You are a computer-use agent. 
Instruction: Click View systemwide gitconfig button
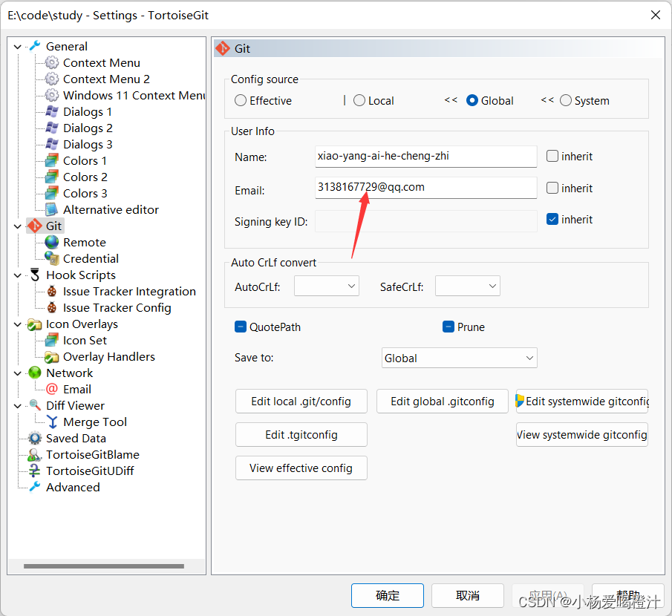(581, 434)
